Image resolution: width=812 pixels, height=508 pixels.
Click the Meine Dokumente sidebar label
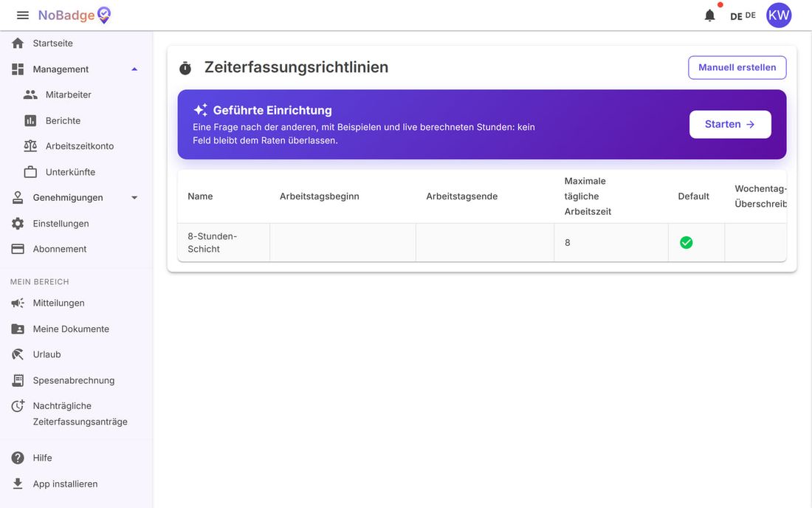pyautogui.click(x=71, y=329)
